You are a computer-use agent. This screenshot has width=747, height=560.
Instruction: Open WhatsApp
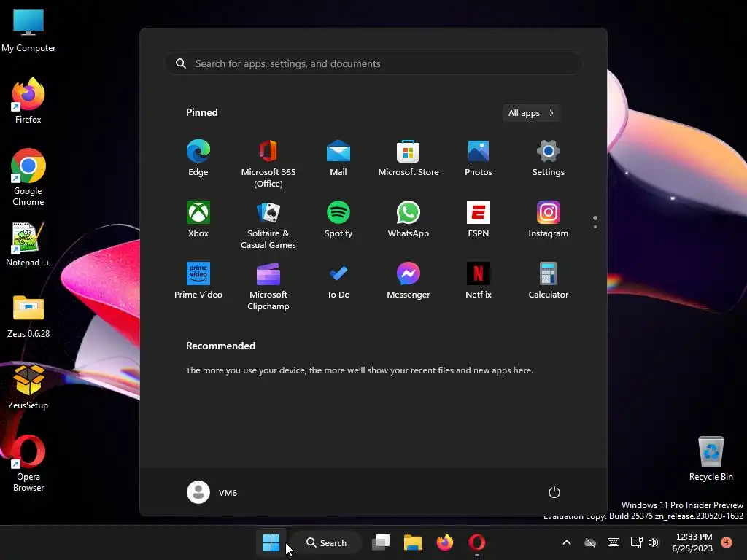tap(409, 219)
